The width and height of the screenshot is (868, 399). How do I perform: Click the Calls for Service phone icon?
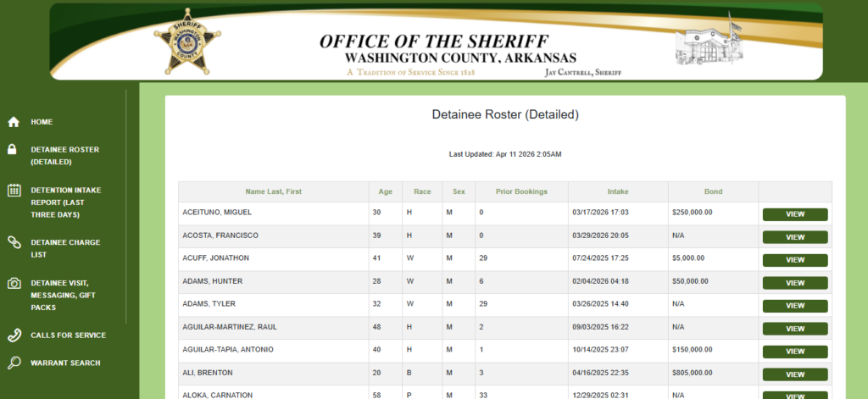14,335
